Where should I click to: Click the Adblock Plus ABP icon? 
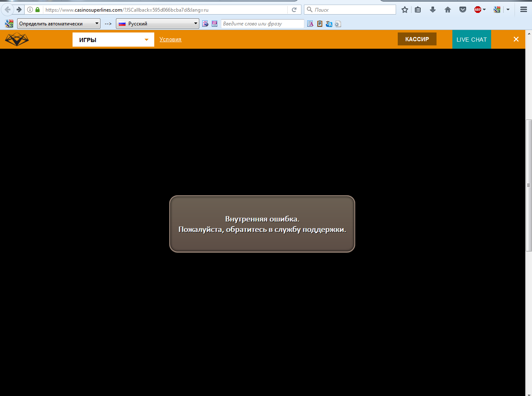coord(478,10)
